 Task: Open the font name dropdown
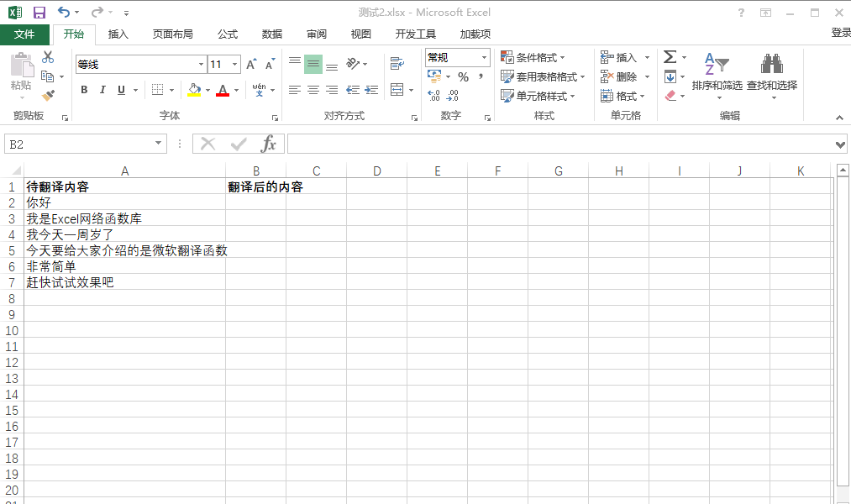[x=202, y=65]
